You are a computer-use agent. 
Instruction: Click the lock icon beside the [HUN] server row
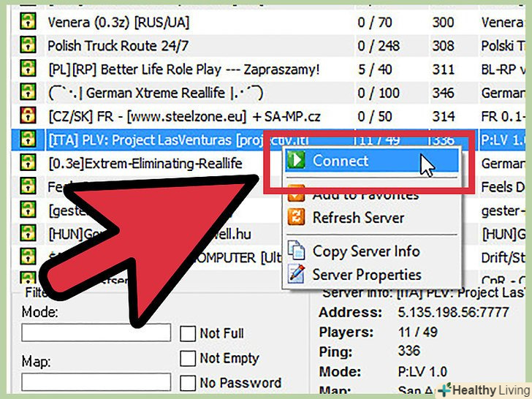click(28, 233)
